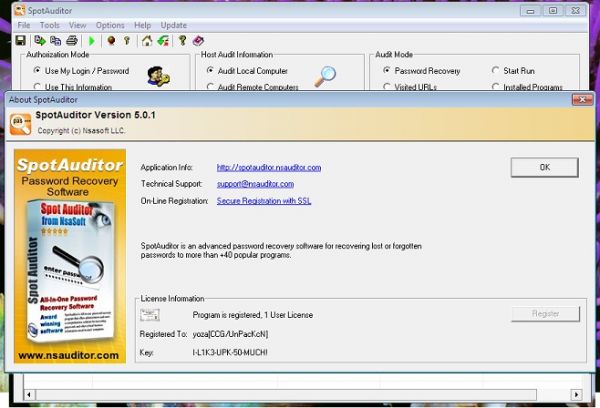The image size is (600, 408).
Task: Click the 'Application Info:' label
Action: [166, 168]
